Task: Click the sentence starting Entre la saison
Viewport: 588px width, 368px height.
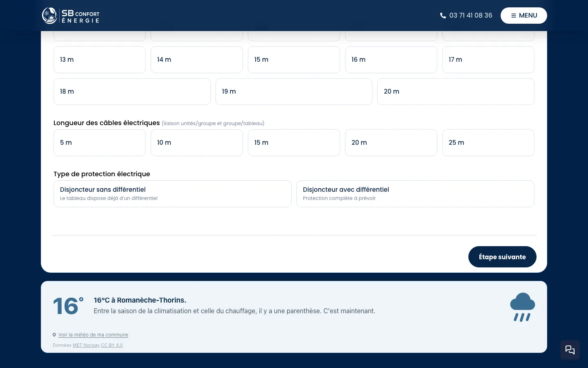Action: click(x=234, y=311)
